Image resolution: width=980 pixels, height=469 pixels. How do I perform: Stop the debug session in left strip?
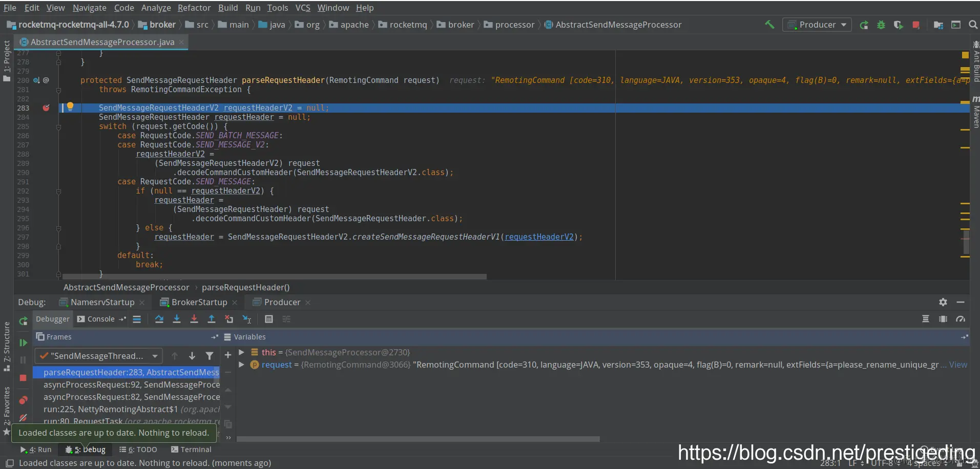(x=23, y=378)
